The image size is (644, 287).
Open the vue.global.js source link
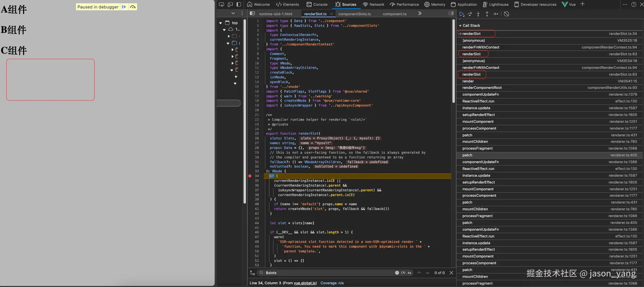305,283
